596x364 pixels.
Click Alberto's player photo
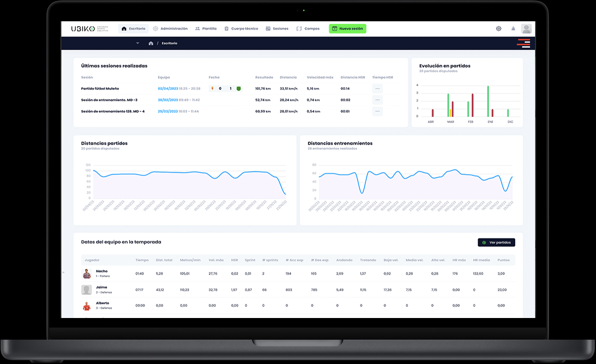pyautogui.click(x=87, y=306)
